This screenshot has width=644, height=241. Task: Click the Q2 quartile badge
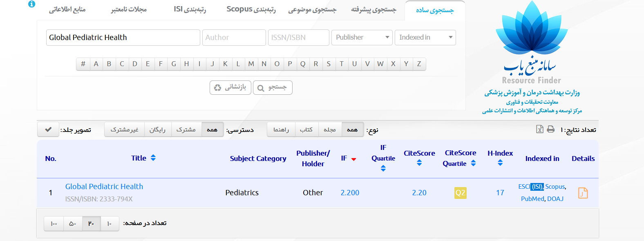point(460,193)
